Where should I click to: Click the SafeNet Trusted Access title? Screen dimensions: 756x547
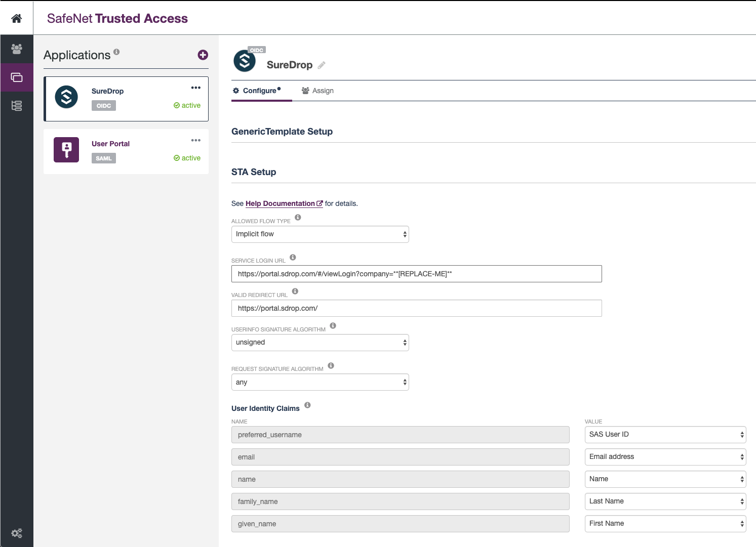tap(117, 18)
